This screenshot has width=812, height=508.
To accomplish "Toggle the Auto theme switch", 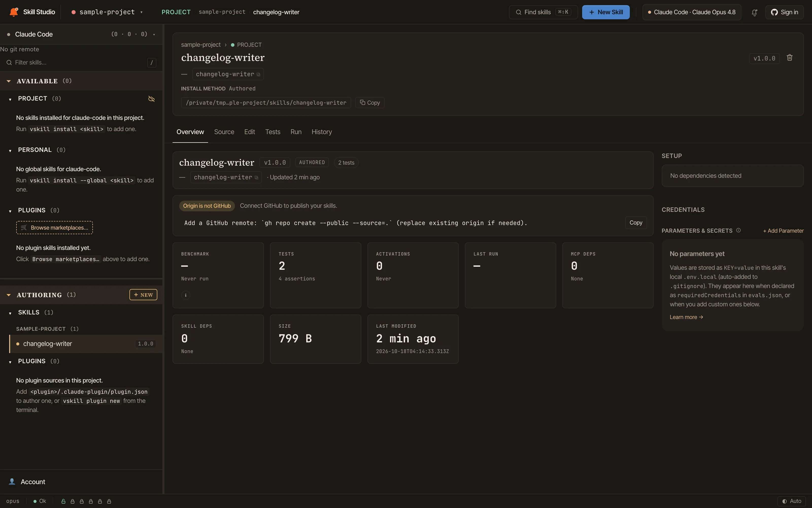I will (791, 501).
